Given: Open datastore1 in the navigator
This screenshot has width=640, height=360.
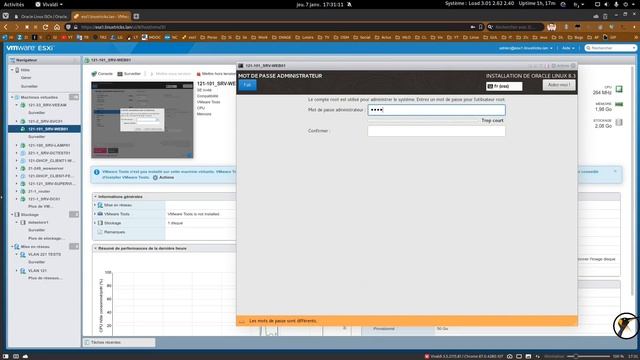Looking at the screenshot, I should [x=38, y=222].
